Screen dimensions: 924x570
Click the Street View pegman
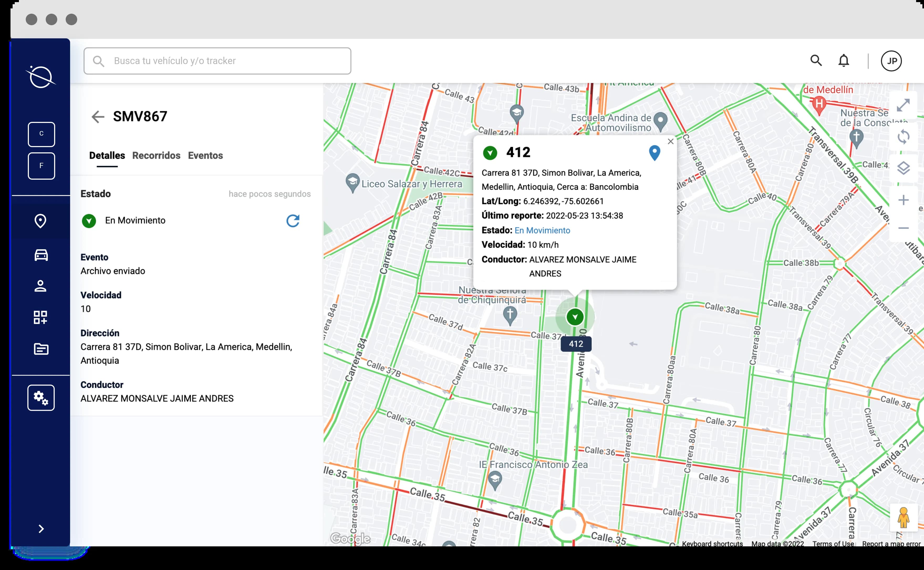tap(903, 517)
